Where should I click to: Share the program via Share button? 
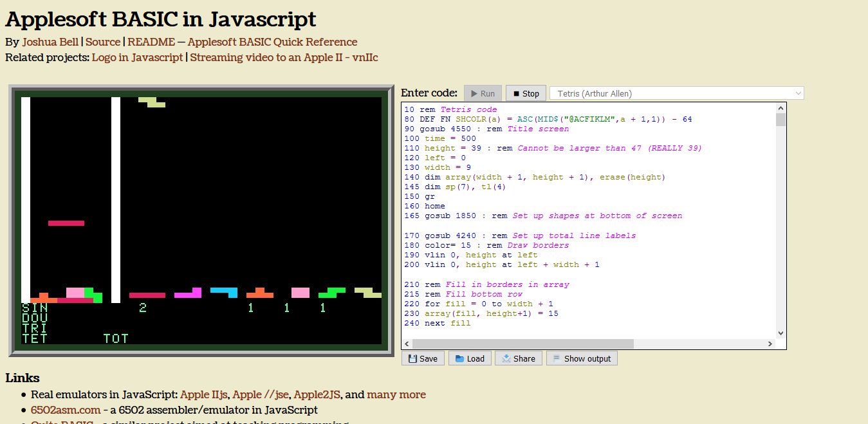[x=519, y=358]
